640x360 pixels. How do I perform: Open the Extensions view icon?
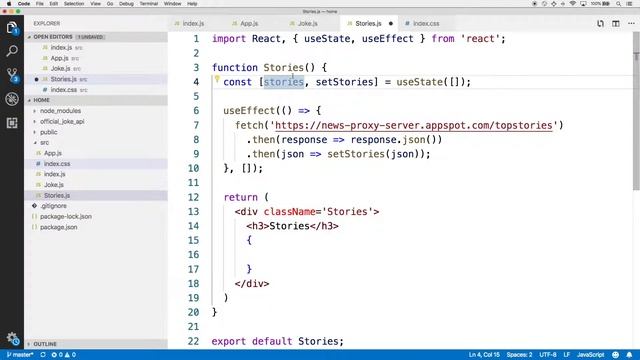coord(12,123)
